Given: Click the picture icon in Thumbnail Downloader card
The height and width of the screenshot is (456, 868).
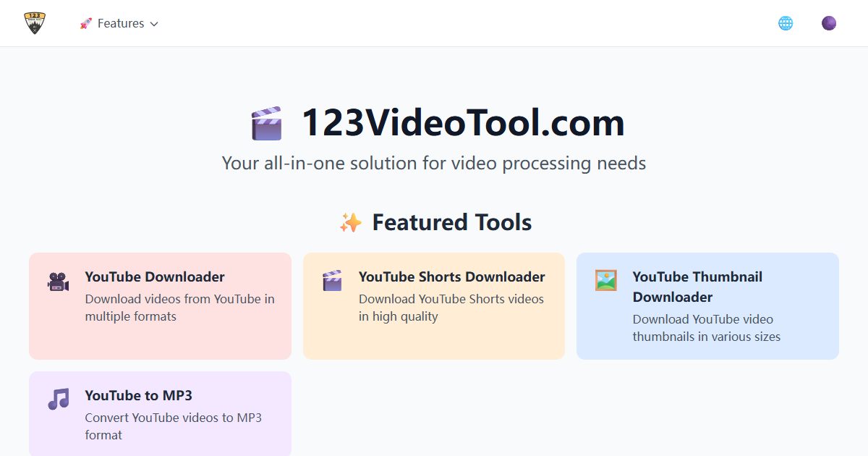Looking at the screenshot, I should pos(606,280).
